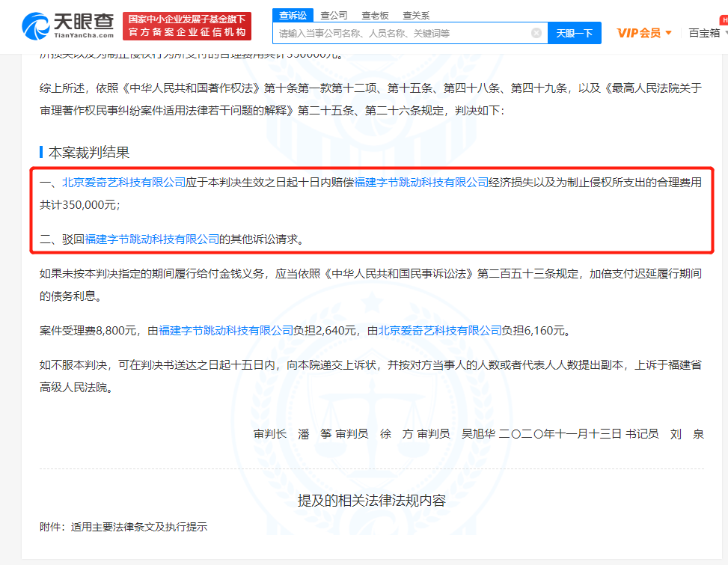Click the 负担6,160元 amount text

pyautogui.click(x=533, y=331)
